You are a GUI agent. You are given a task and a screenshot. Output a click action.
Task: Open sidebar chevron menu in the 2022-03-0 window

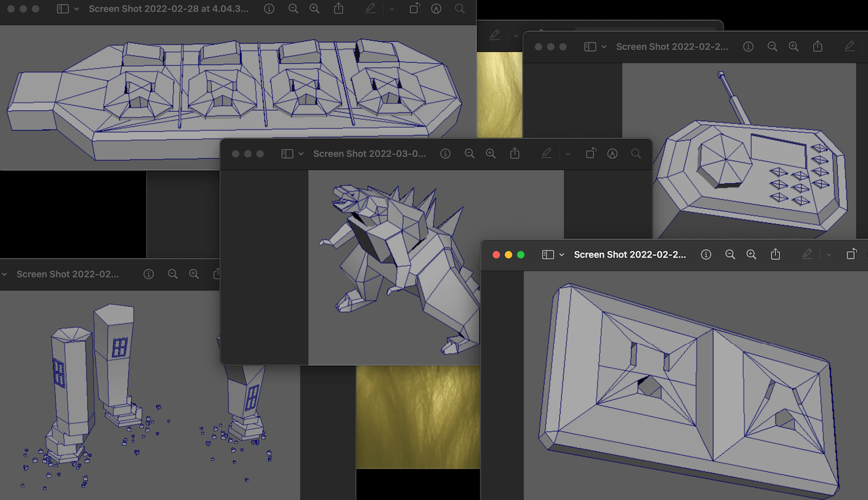click(301, 154)
